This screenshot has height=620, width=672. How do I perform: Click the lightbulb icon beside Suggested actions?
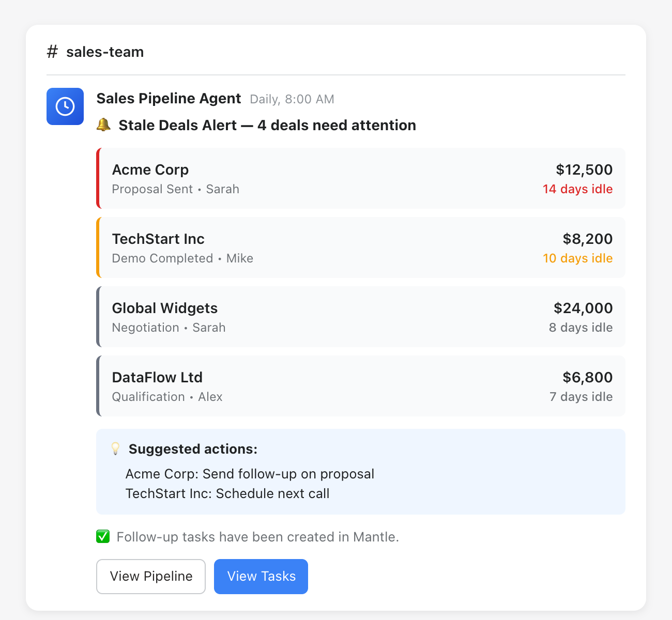click(116, 448)
